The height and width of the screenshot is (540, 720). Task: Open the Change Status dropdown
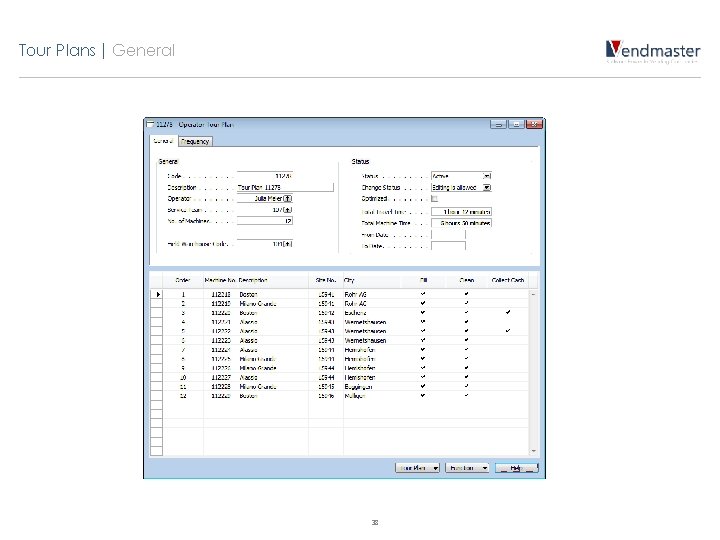pyautogui.click(x=487, y=187)
